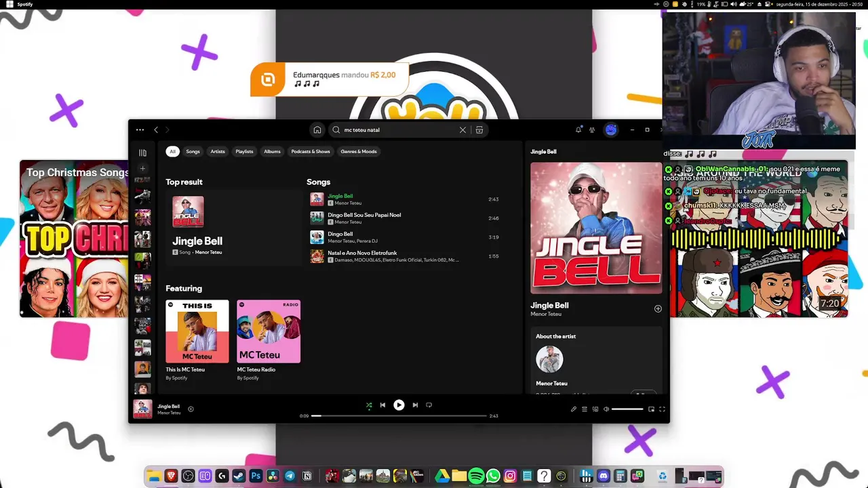Open Menor Teteu link in the top result
Image resolution: width=868 pixels, height=488 pixels.
click(208, 252)
